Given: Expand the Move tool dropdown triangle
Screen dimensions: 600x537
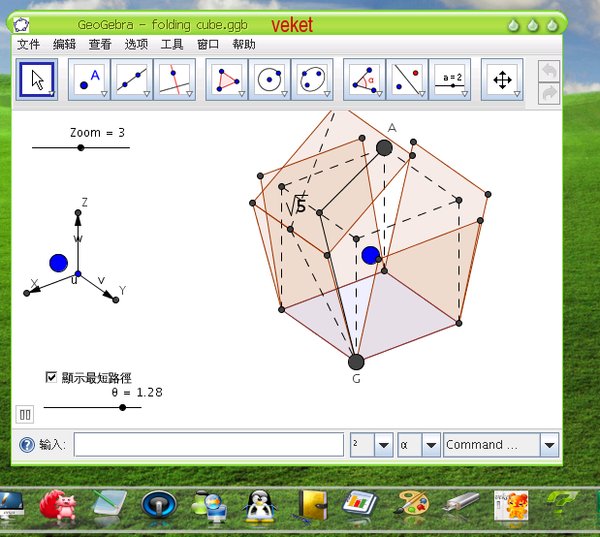Looking at the screenshot, I should 52,94.
